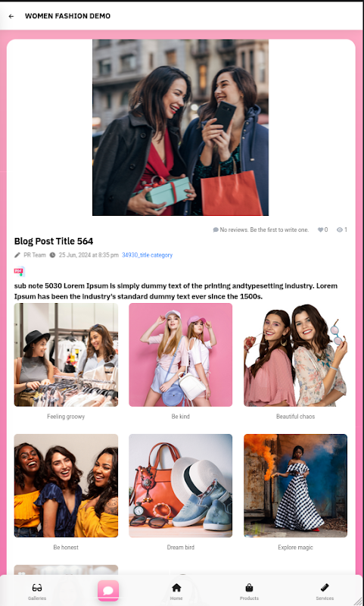Click the reviews comment bubble icon
364x606 pixels.
click(x=216, y=230)
